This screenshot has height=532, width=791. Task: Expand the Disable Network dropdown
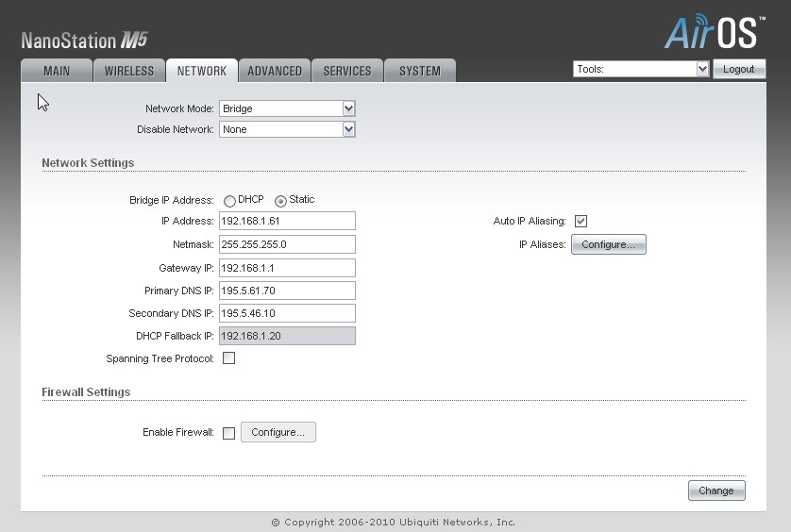[287, 129]
